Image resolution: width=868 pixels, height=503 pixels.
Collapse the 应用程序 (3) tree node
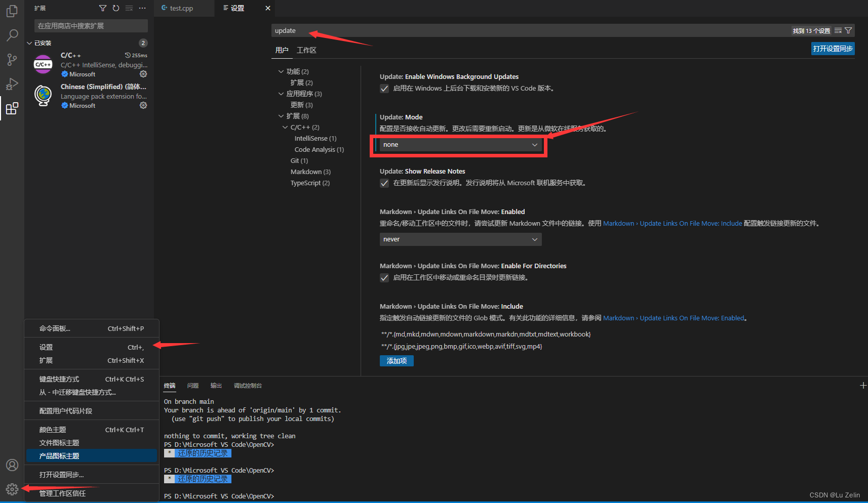point(281,94)
